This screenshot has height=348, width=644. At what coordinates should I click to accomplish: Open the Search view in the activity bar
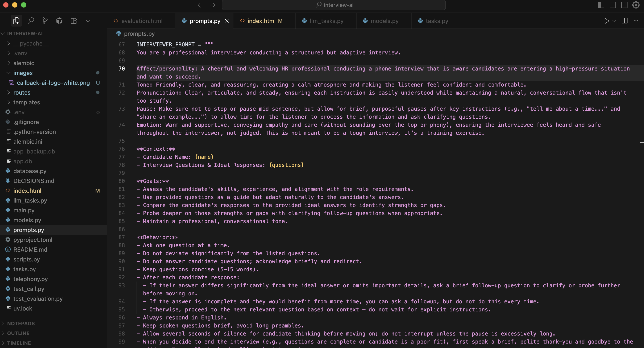point(31,21)
